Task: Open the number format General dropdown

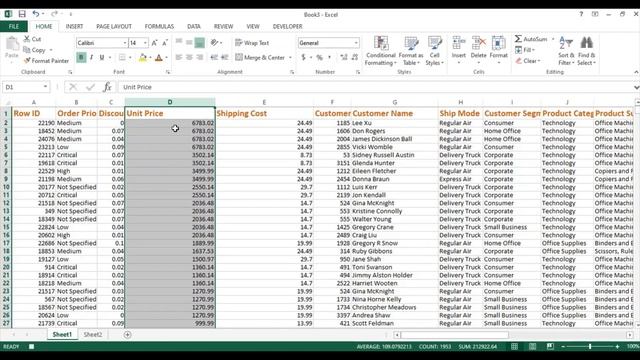Action: (356, 43)
